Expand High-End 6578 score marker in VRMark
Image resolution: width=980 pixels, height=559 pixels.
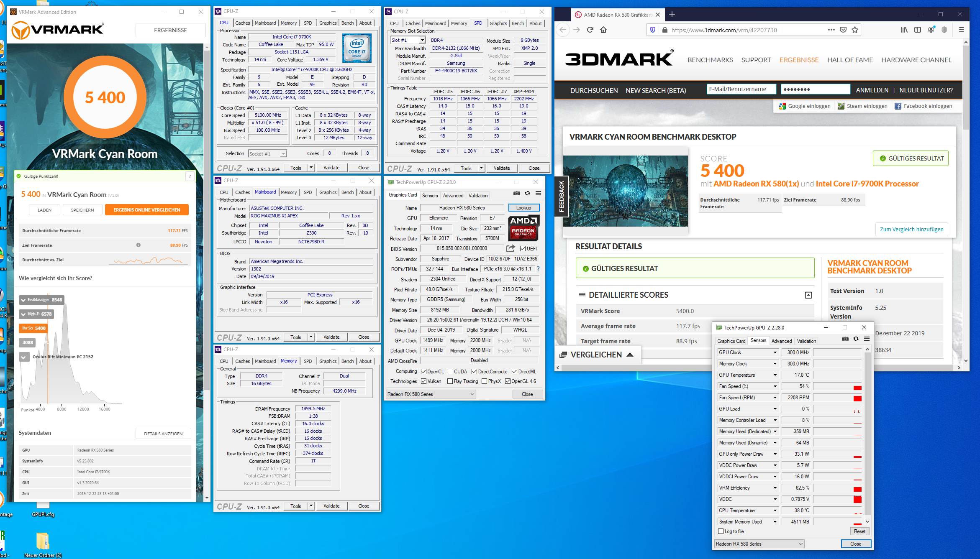tap(36, 314)
